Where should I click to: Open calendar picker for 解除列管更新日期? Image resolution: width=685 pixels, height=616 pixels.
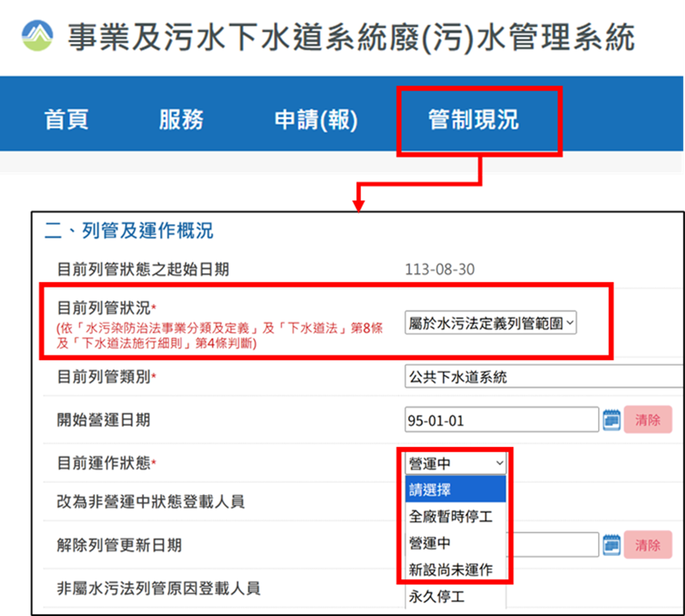point(611,545)
